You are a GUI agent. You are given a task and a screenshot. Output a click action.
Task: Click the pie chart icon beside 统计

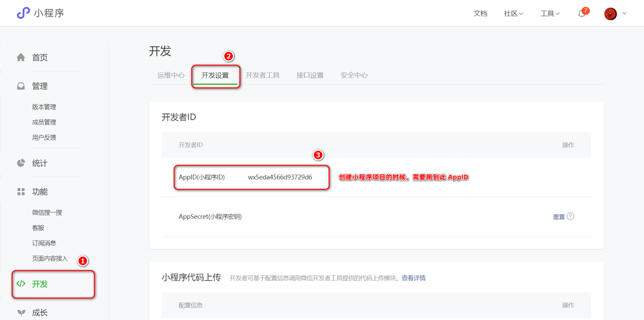point(21,163)
